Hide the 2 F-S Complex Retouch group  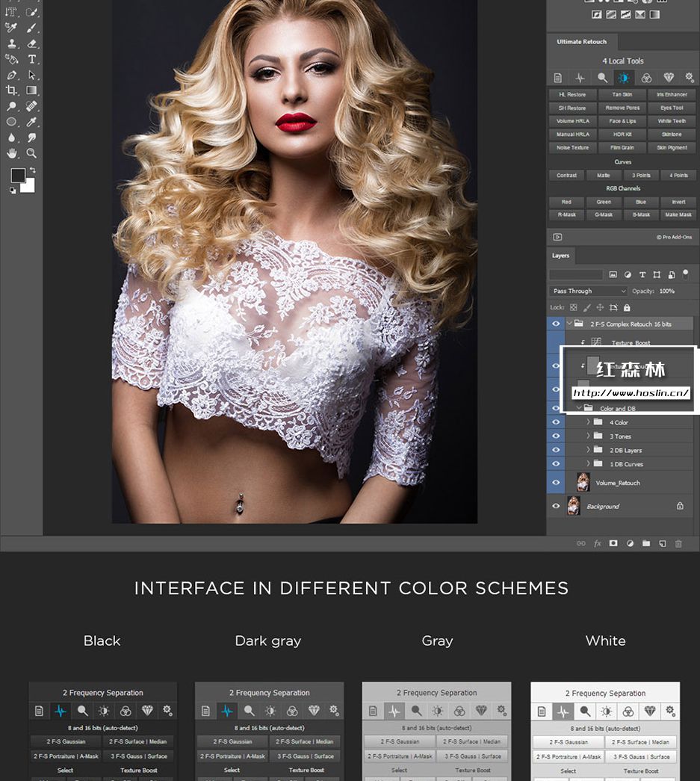(556, 324)
